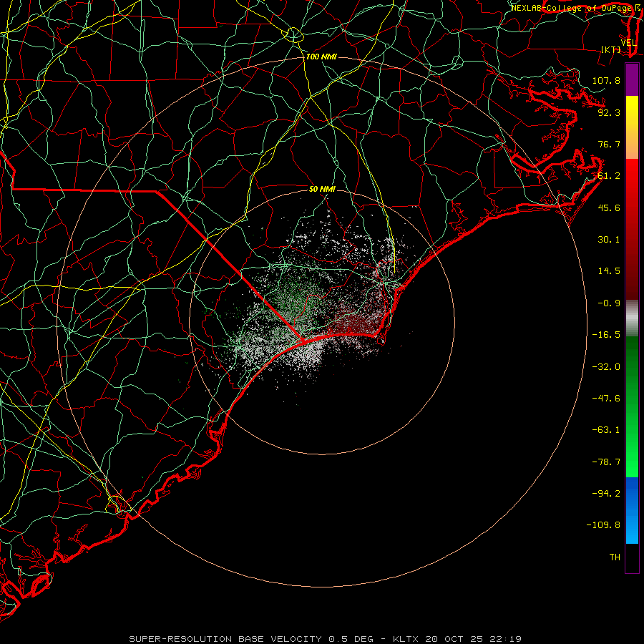The height and width of the screenshot is (644, 644).
Task: Click the -16.5 velocity scale value
Action: click(x=606, y=335)
